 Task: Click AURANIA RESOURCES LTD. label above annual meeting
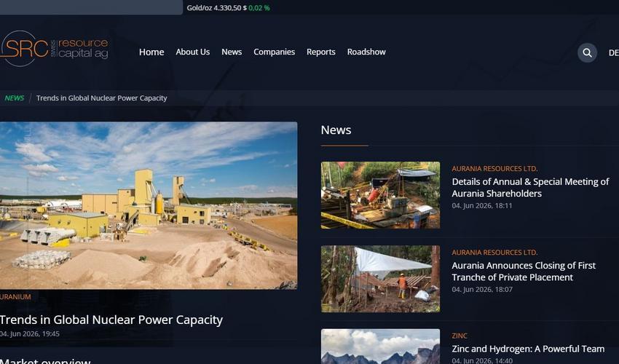494,169
